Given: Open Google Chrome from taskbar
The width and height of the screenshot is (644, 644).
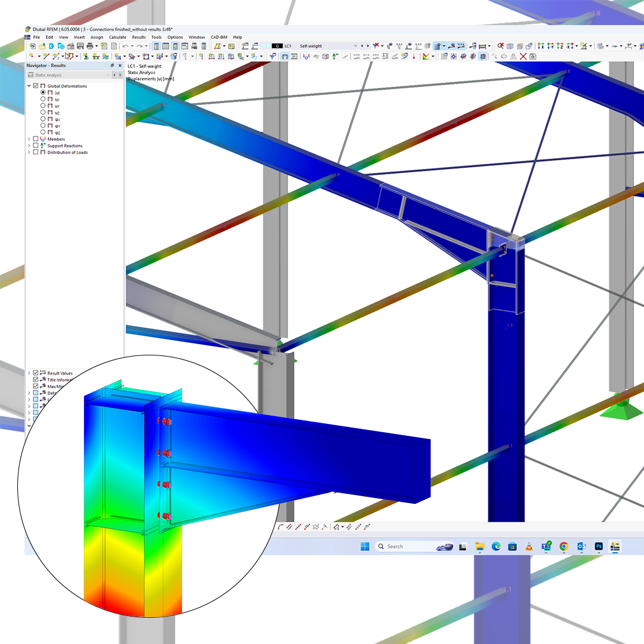Looking at the screenshot, I should (x=563, y=546).
